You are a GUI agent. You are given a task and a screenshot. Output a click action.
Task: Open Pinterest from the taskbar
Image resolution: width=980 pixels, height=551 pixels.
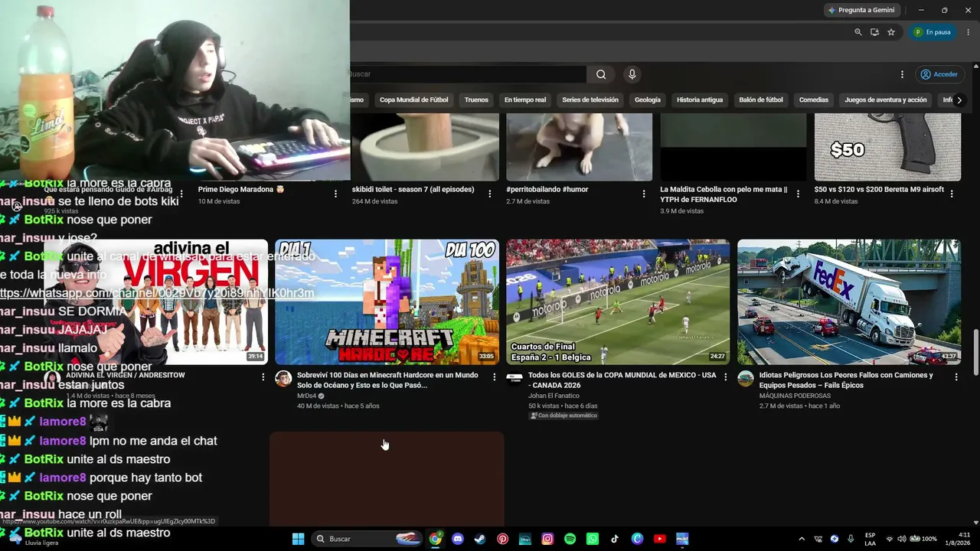(x=502, y=539)
